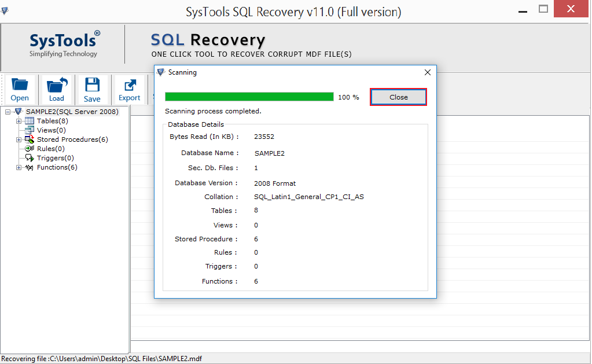Expand the Tables(8) node
The image size is (592, 364).
tap(19, 121)
